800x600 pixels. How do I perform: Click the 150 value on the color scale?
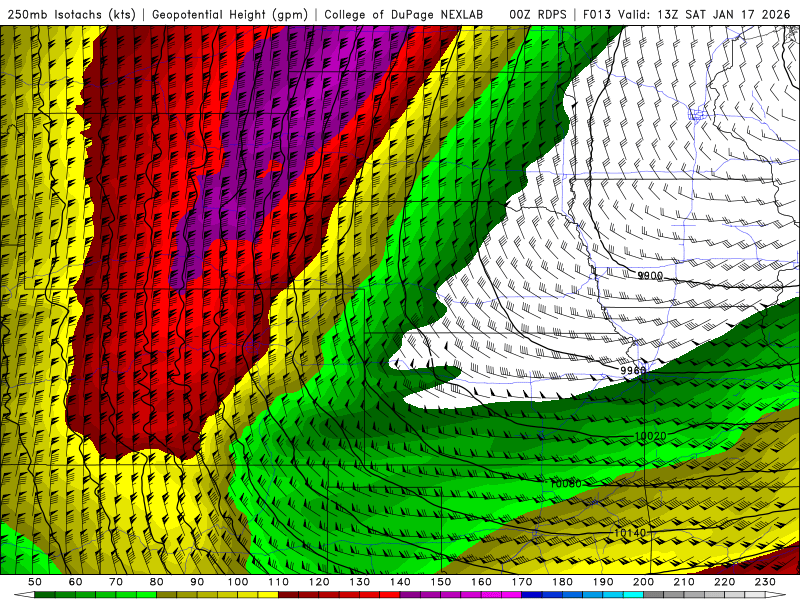coord(441,582)
